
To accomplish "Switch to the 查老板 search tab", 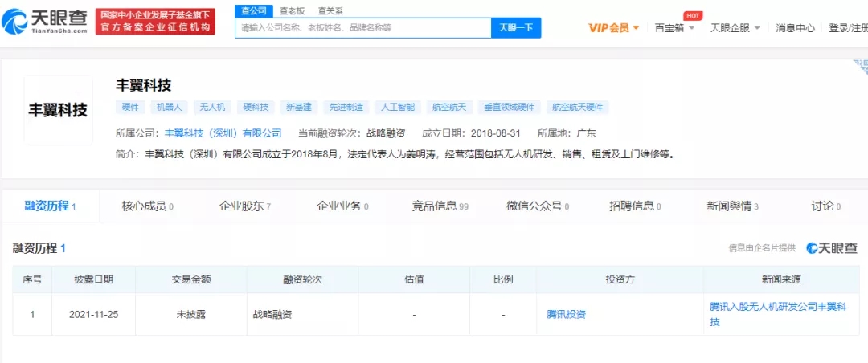I will pos(291,10).
